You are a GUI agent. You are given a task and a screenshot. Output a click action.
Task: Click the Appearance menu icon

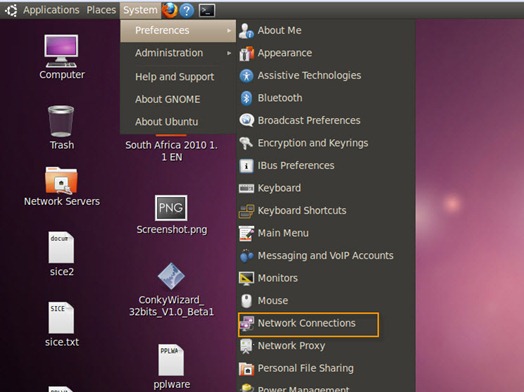tap(247, 53)
